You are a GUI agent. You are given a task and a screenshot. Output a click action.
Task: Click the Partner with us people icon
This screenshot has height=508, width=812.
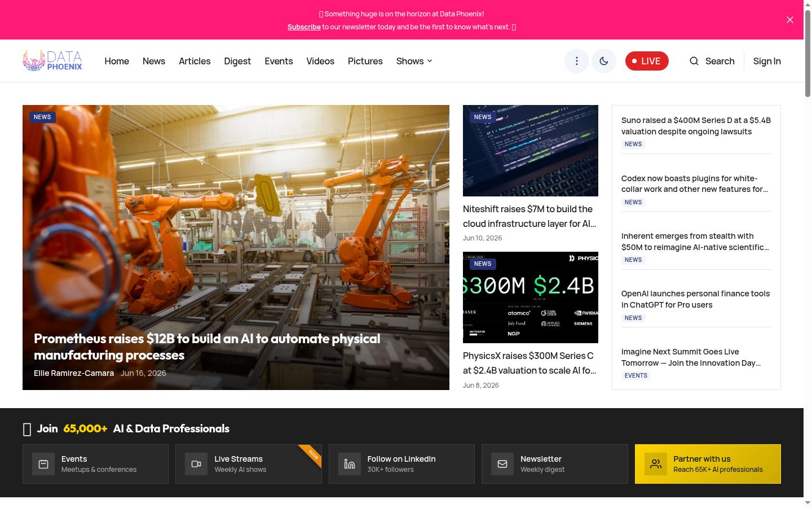[x=656, y=464]
